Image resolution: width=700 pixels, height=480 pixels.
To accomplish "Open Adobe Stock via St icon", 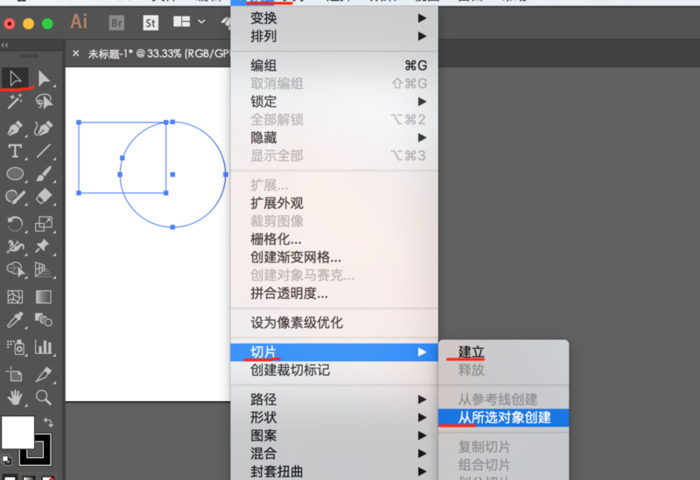I will pos(150,22).
